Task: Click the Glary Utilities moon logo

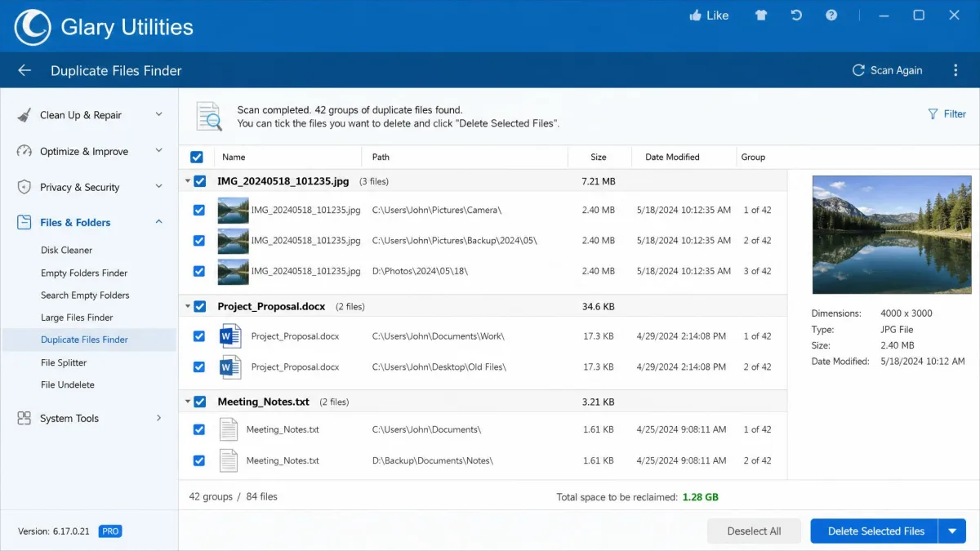Action: [x=33, y=27]
